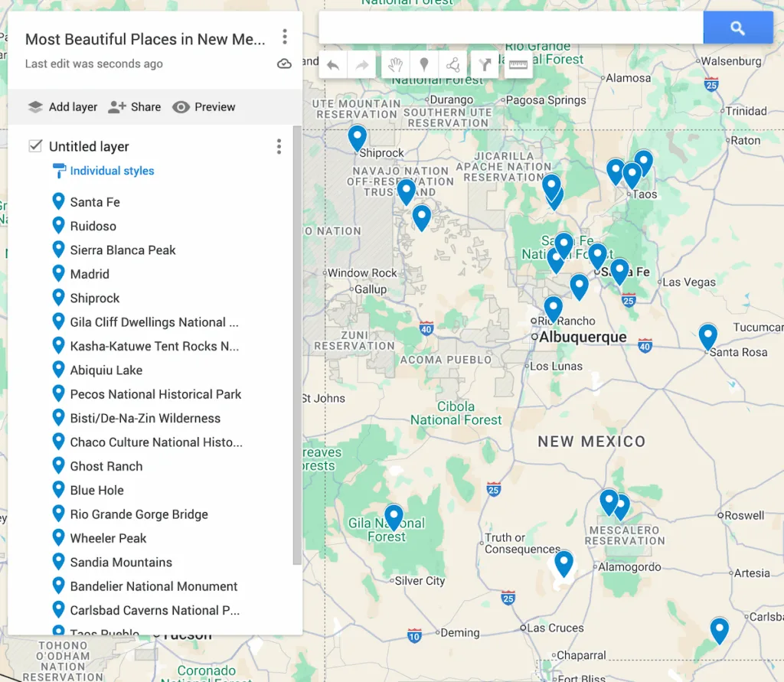Image resolution: width=784 pixels, height=682 pixels.
Task: Click the side panel scrollbar
Action: [x=297, y=345]
